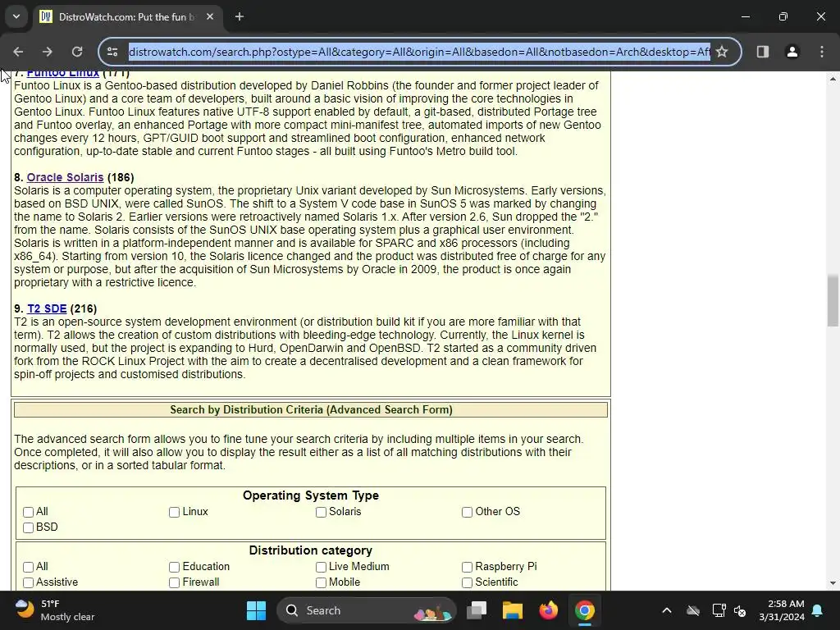Screen dimensions: 840x630
Task: Reload the DistroWatch page
Action: tap(77, 52)
